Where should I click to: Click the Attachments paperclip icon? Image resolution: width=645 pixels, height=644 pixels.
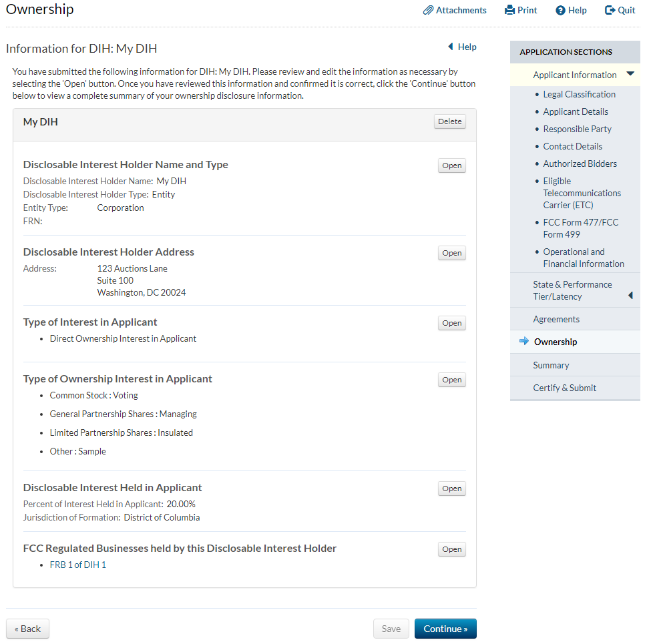coord(429,11)
